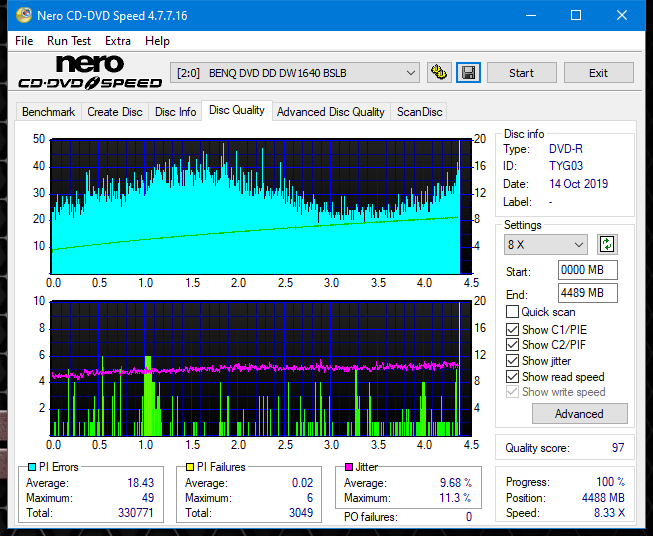Viewport: 653px width, 536px height.
Task: Open the Extra menu
Action: point(117,41)
